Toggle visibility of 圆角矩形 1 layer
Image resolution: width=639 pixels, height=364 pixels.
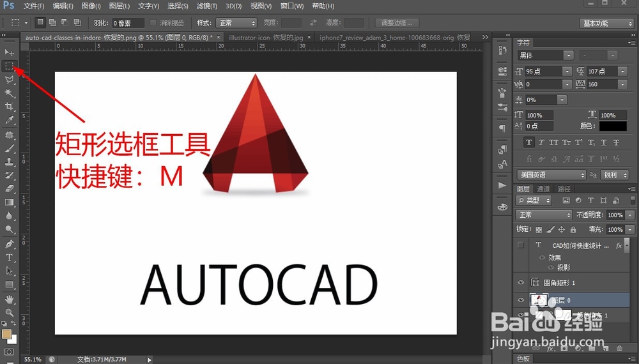tap(520, 282)
